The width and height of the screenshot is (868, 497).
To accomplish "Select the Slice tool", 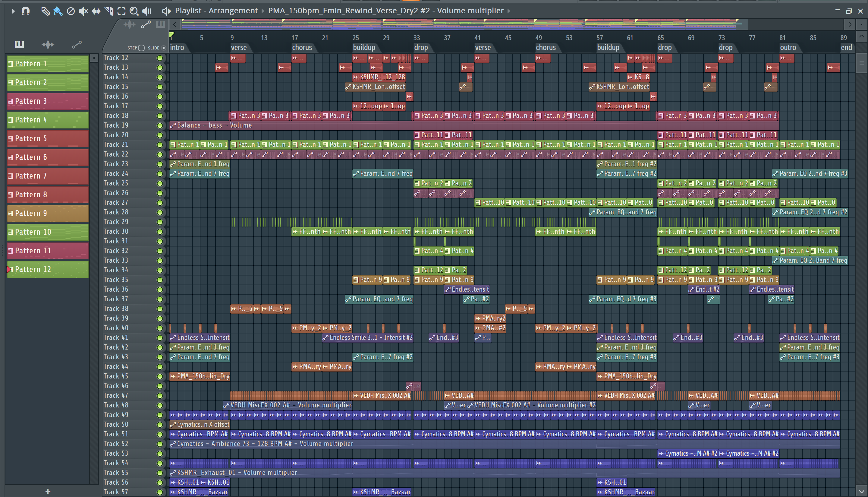I will coord(109,11).
